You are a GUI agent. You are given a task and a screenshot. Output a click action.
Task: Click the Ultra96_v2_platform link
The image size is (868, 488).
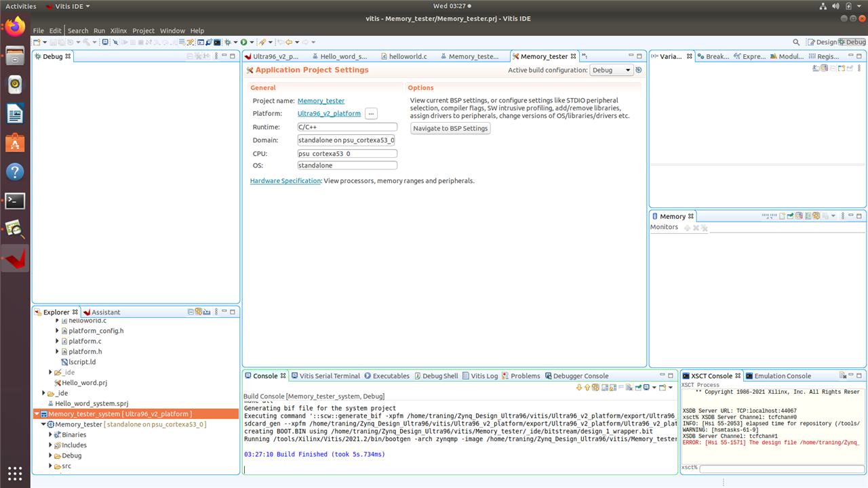(329, 114)
